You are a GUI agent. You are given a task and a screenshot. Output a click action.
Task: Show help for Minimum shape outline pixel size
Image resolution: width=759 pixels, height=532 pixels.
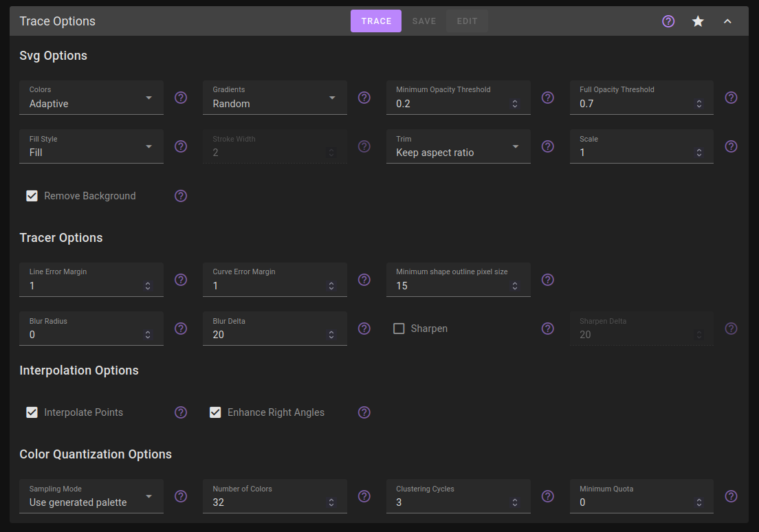547,280
